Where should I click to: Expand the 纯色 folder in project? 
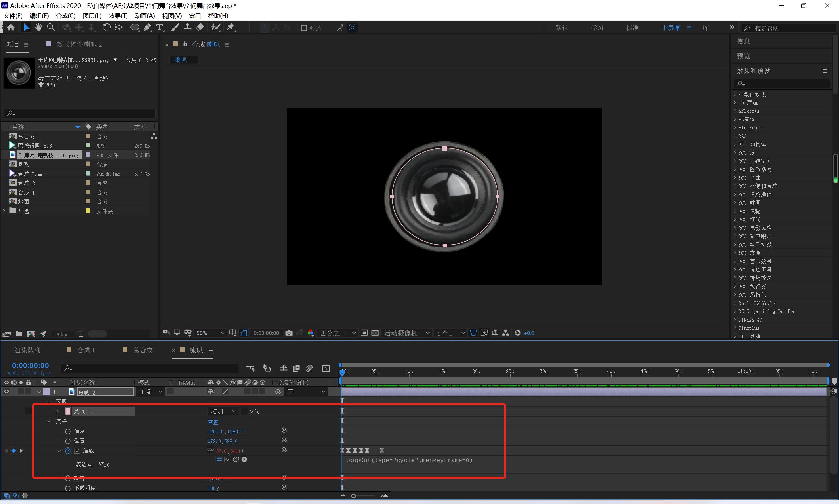click(x=4, y=211)
